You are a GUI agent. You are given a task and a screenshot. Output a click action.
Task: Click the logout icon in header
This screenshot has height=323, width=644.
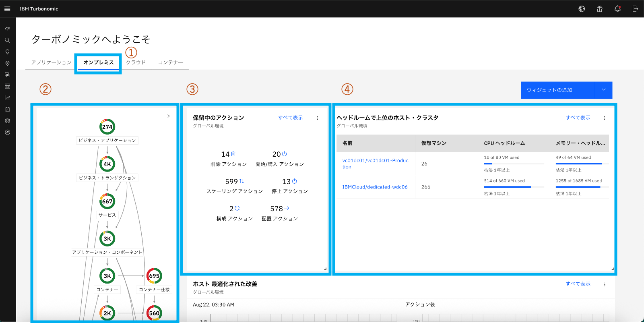click(635, 9)
